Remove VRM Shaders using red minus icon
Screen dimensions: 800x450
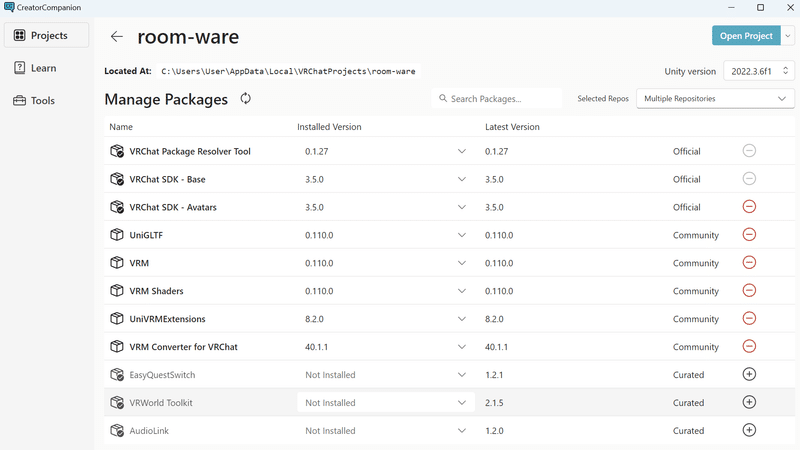[749, 290]
